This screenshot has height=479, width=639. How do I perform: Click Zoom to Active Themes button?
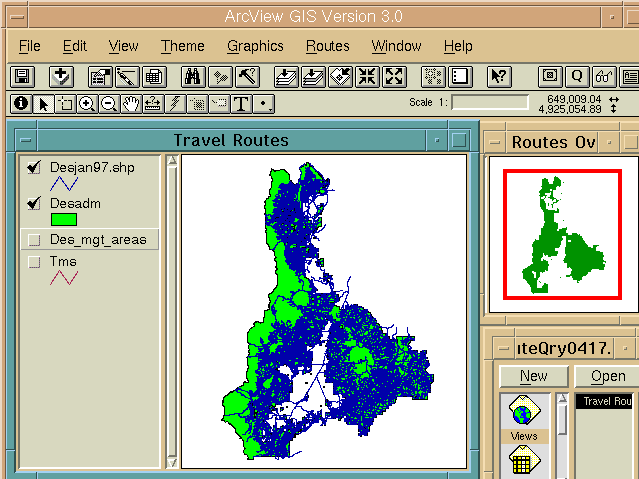click(313, 76)
